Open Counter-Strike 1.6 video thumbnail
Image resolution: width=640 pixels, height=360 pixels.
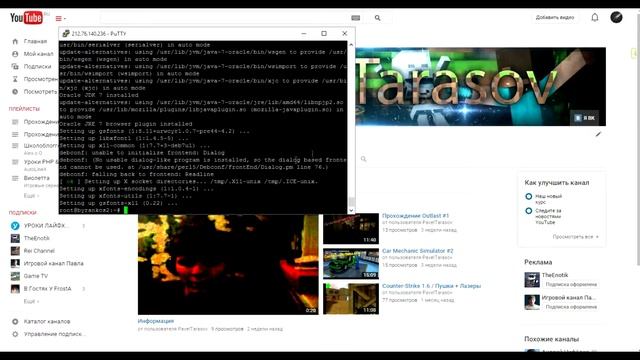(x=351, y=299)
